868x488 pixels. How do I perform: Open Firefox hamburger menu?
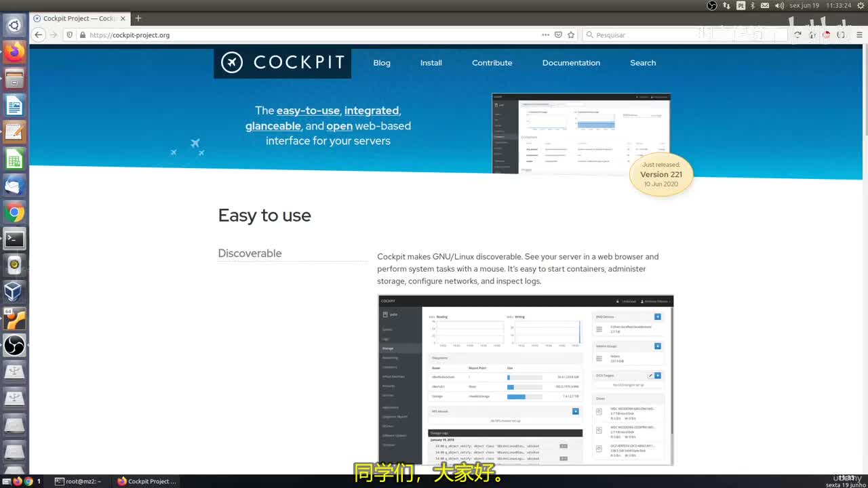[x=858, y=35]
